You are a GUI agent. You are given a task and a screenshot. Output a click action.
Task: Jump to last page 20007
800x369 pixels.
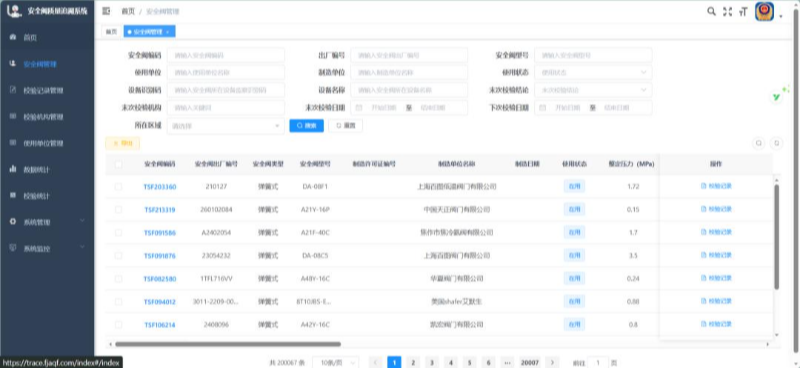coord(530,362)
